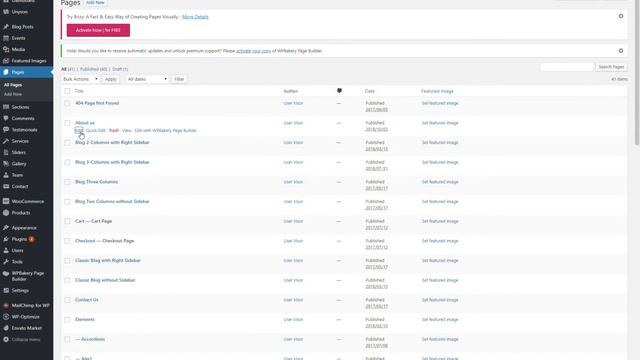Click the Tools wrench icon
640x360 pixels.
click(x=6, y=262)
